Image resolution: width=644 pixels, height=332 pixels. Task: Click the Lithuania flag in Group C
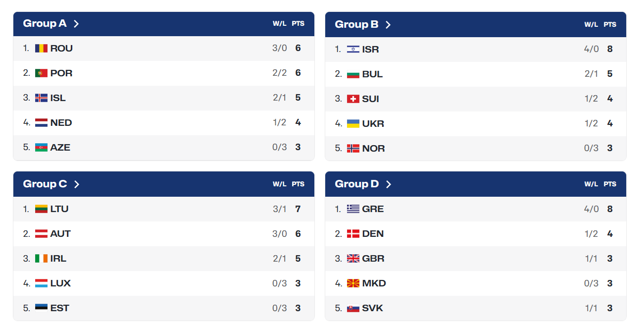coord(41,209)
